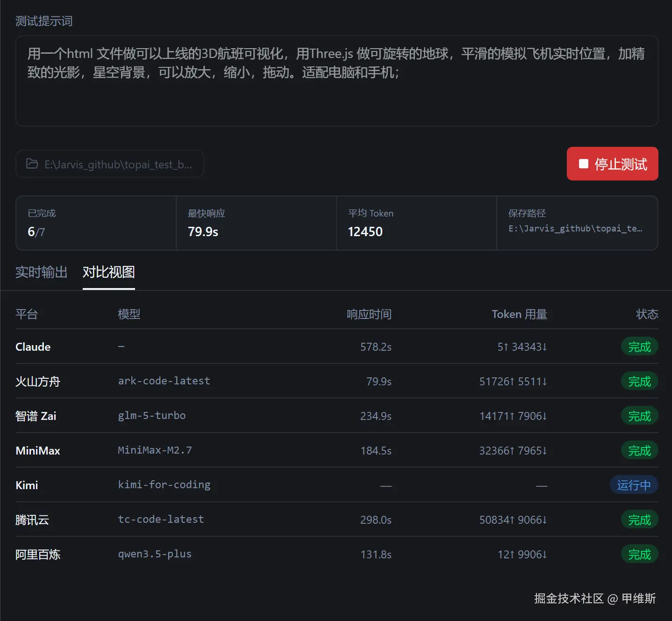Click the 运行中 status badge for Kimi

tap(634, 485)
